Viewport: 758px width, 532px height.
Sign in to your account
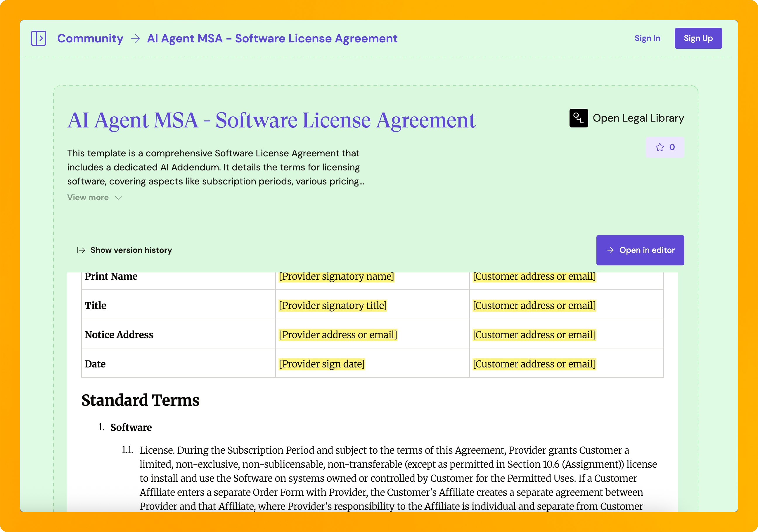[648, 38]
